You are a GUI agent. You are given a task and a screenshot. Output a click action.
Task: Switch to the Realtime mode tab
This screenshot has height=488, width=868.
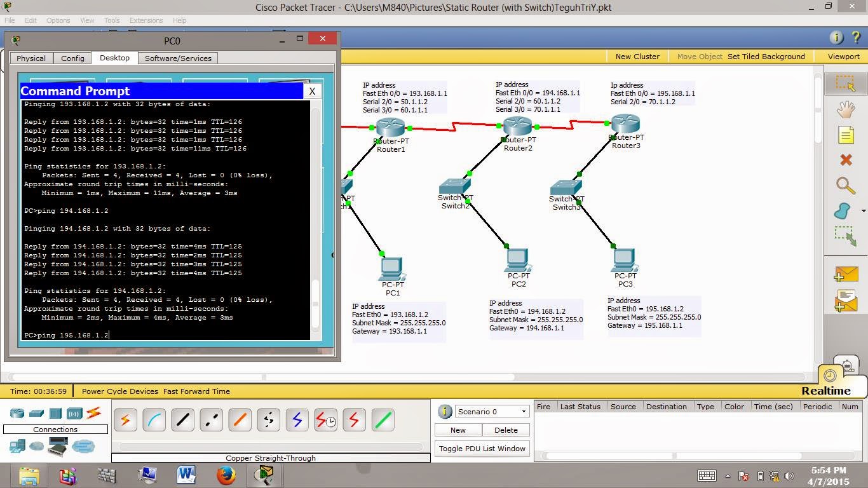tap(826, 391)
